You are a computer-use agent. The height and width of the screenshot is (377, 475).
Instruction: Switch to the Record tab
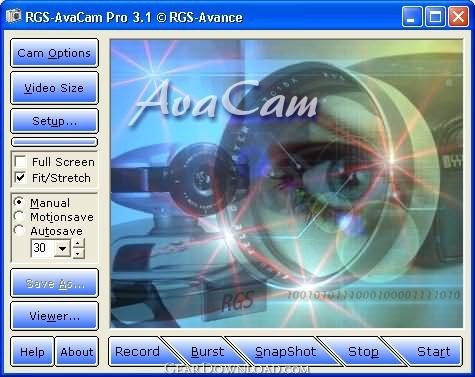[137, 352]
